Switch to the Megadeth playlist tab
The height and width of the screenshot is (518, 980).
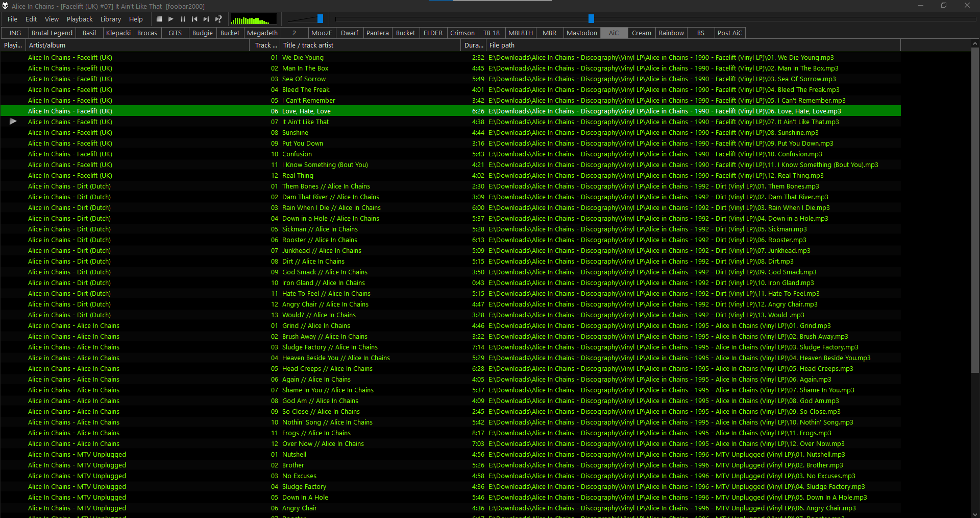(262, 33)
